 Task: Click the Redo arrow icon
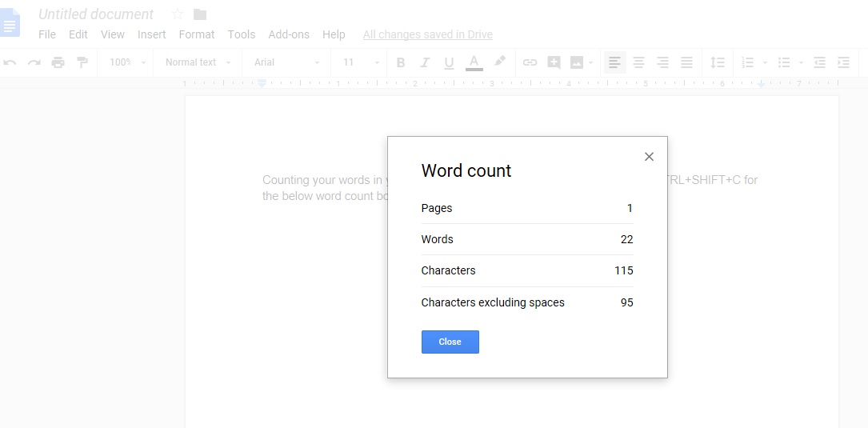pyautogui.click(x=34, y=62)
